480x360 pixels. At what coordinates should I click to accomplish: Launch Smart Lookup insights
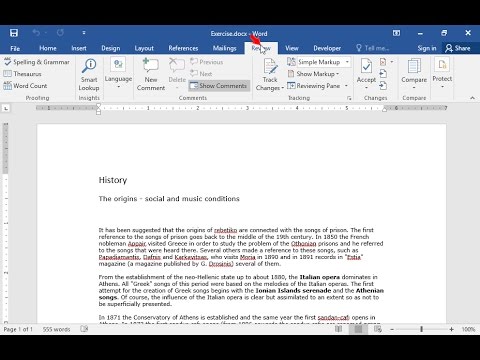coord(89,75)
